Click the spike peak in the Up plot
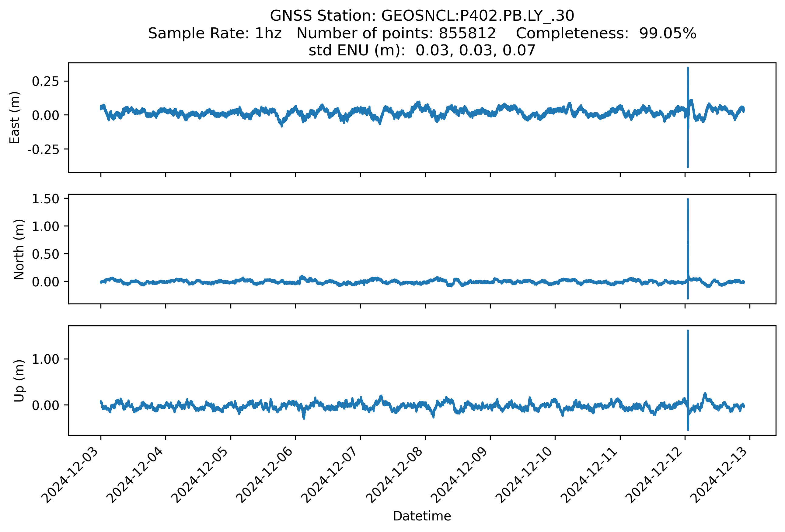The height and width of the screenshot is (532, 785). click(x=688, y=331)
